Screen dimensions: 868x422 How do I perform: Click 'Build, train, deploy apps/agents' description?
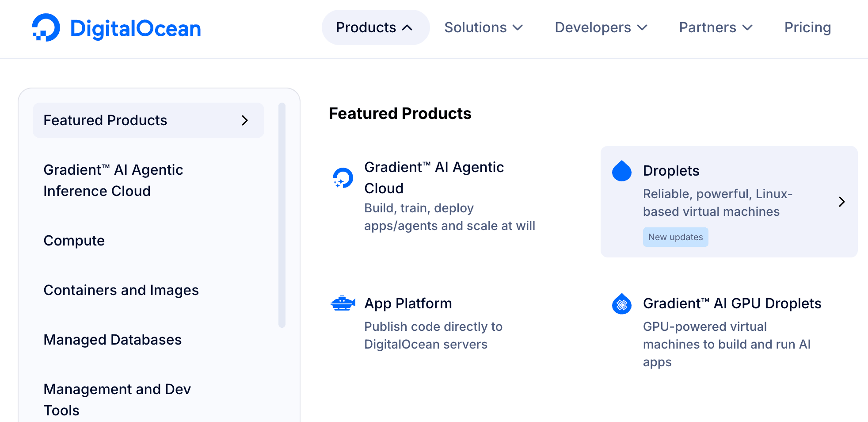pos(449,217)
